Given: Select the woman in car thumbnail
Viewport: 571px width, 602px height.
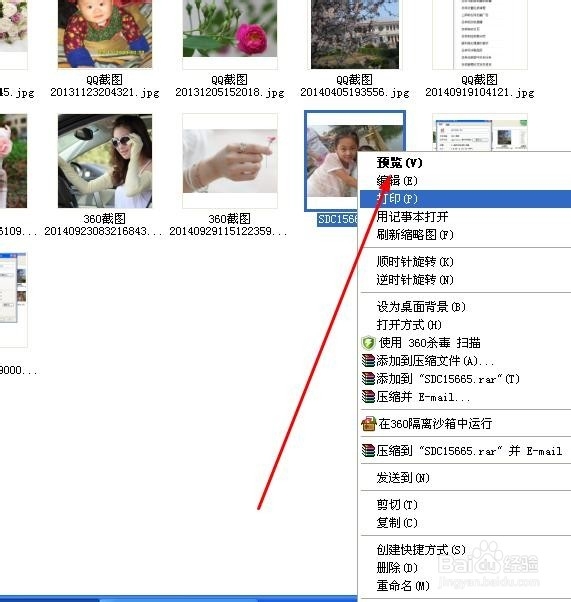Looking at the screenshot, I should pyautogui.click(x=105, y=161).
